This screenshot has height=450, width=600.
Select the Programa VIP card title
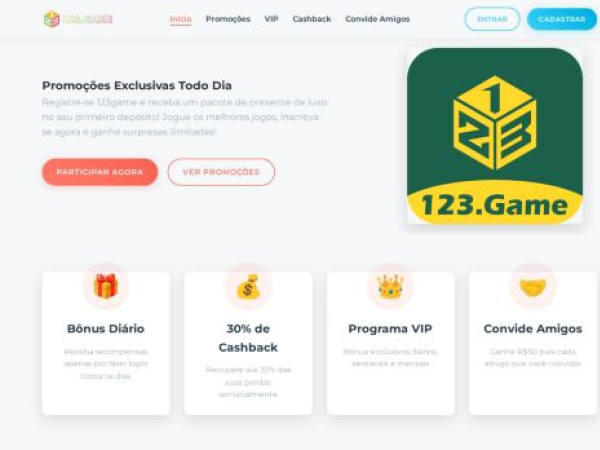[x=390, y=329]
